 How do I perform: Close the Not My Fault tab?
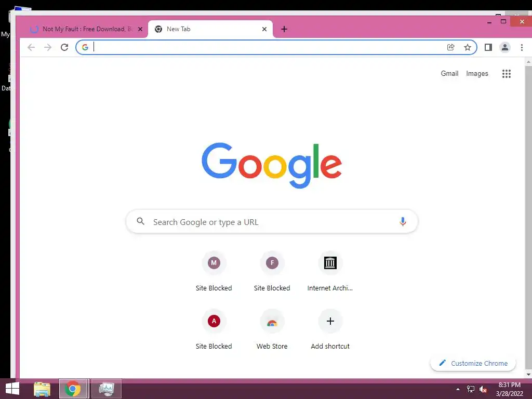(x=140, y=29)
